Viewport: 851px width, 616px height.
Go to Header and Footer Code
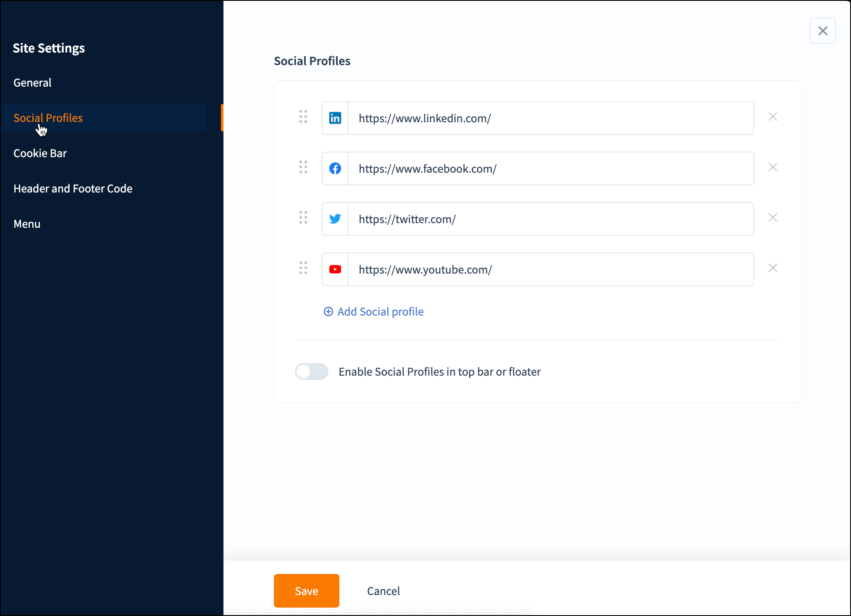pos(73,189)
